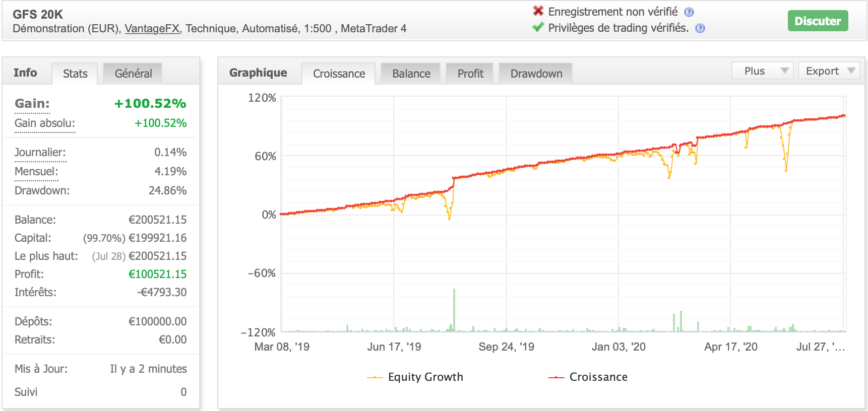
Task: Select the Croissance chart tab
Action: tap(339, 74)
